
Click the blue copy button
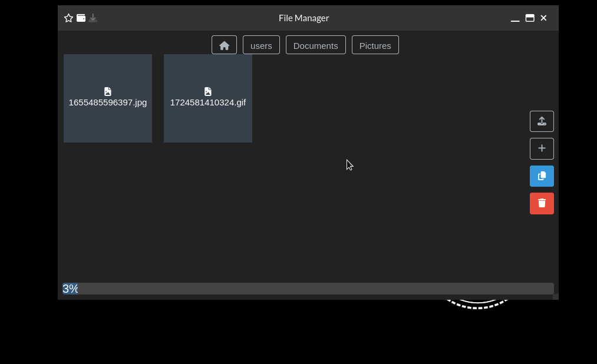[542, 176]
